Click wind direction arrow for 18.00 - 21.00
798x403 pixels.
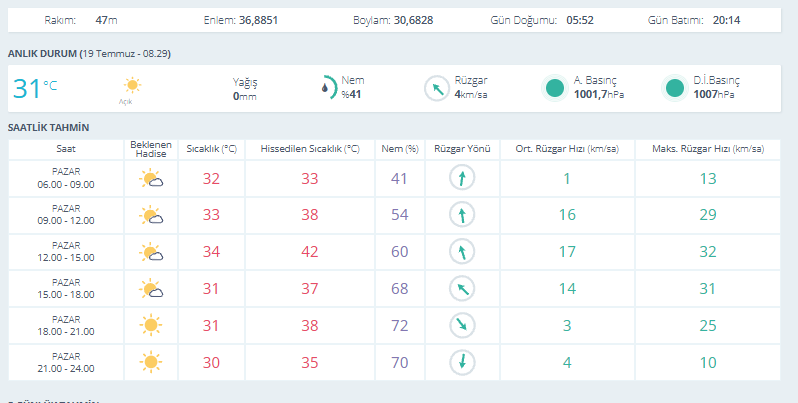pos(462,326)
